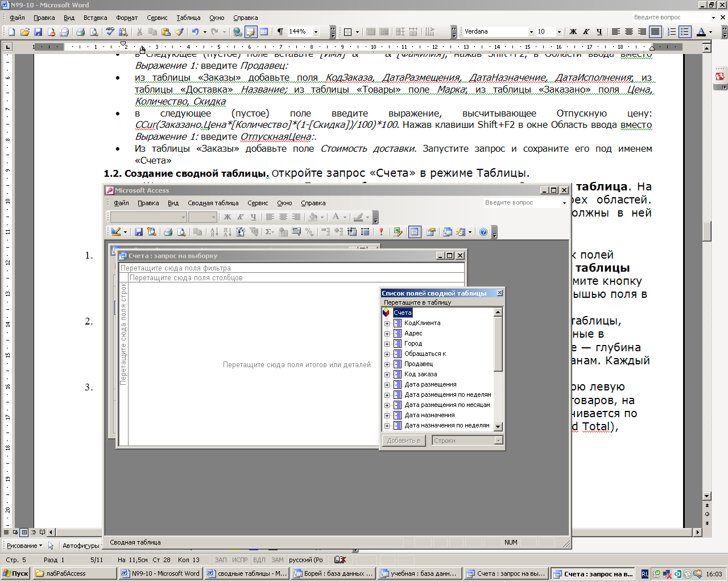The width and height of the screenshot is (728, 582).
Task: Expand the Город field node
Action: coord(387,344)
